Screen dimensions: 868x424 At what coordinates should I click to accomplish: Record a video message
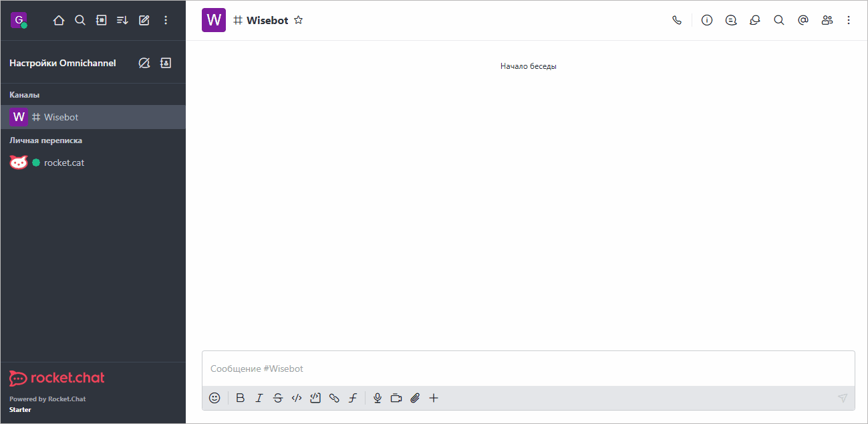pyautogui.click(x=396, y=398)
